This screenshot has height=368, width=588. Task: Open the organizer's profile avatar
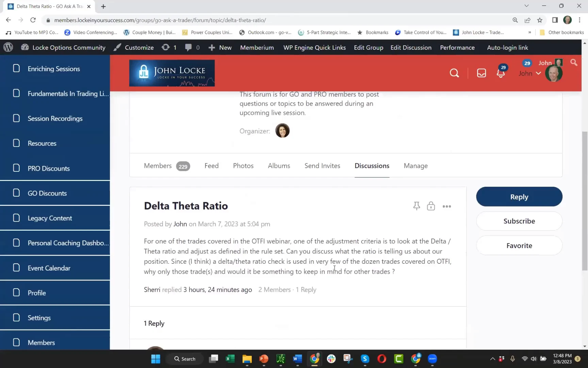tap(282, 131)
